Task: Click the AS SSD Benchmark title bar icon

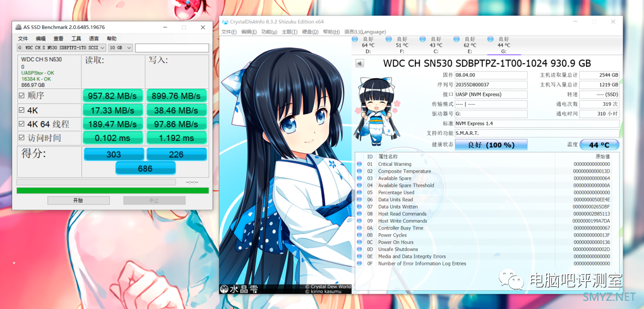Action: click(18, 28)
